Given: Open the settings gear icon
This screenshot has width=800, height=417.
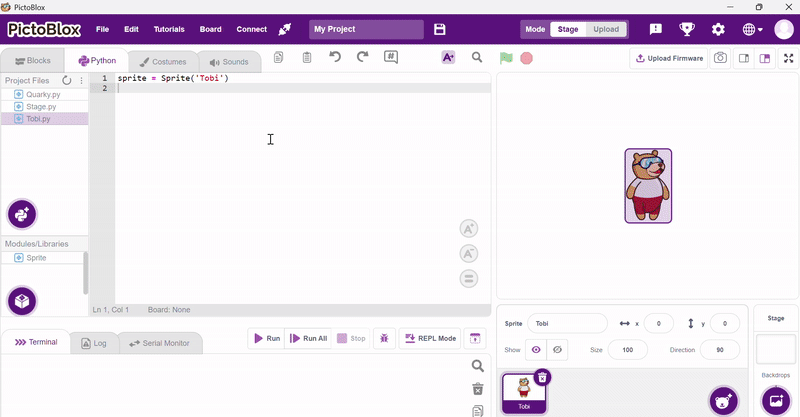Looking at the screenshot, I should [x=717, y=30].
